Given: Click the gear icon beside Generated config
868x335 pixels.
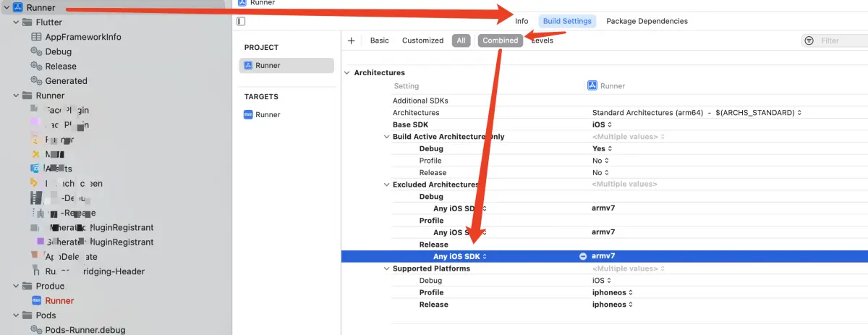Looking at the screenshot, I should pyautogui.click(x=36, y=80).
